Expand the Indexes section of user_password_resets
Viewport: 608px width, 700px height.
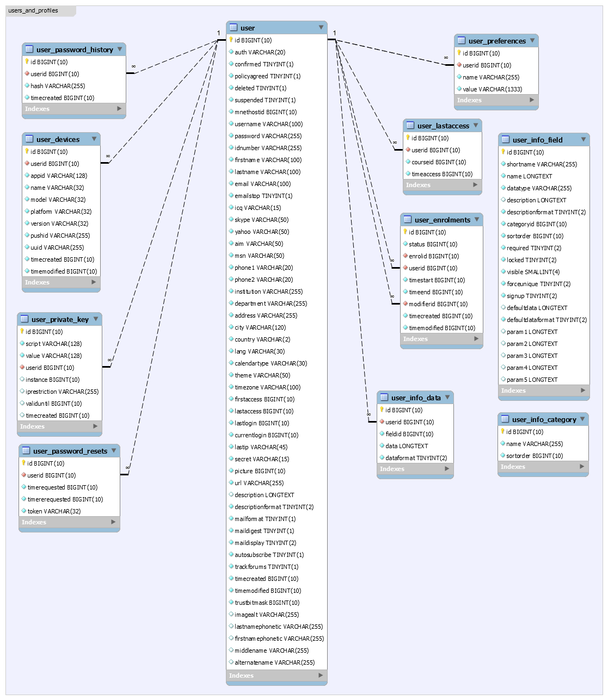pyautogui.click(x=113, y=522)
